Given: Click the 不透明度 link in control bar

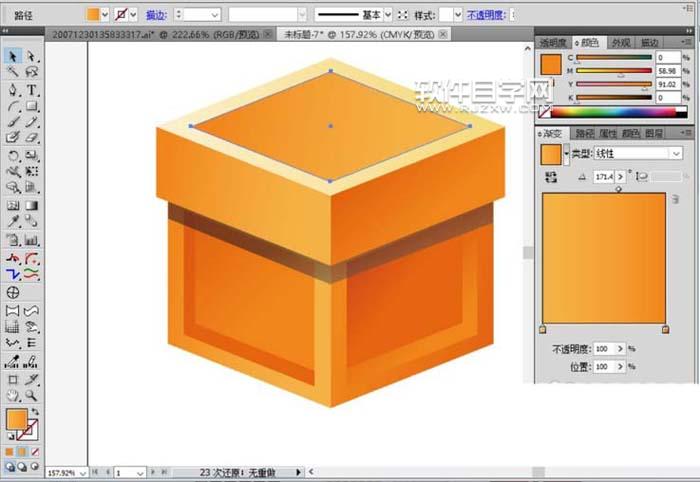Looking at the screenshot, I should (486, 15).
